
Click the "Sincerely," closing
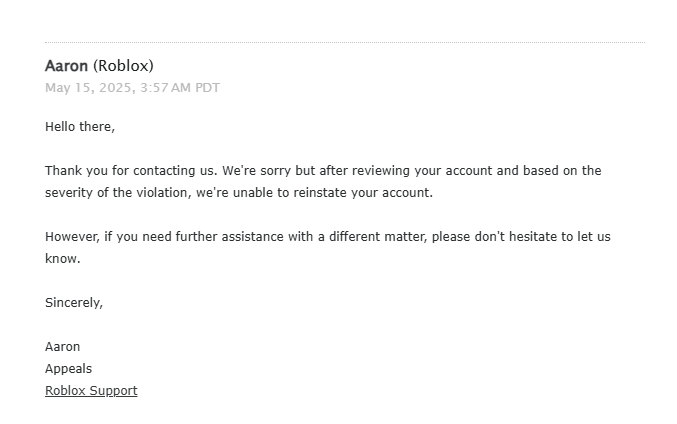tap(74, 303)
